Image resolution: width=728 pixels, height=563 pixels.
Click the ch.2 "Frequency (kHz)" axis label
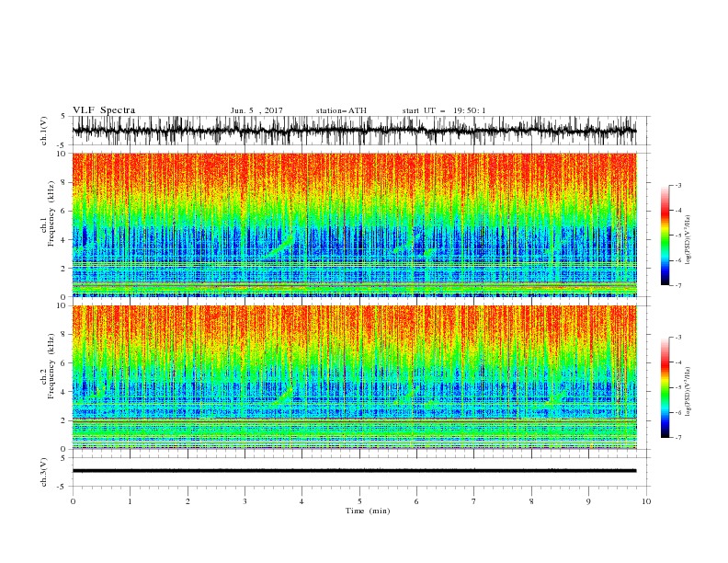(51, 366)
